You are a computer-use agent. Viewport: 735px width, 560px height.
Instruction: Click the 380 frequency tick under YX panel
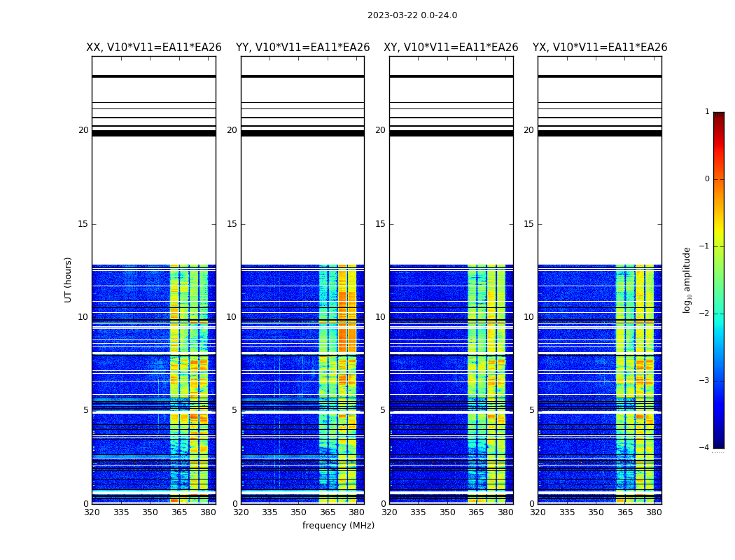(x=654, y=512)
